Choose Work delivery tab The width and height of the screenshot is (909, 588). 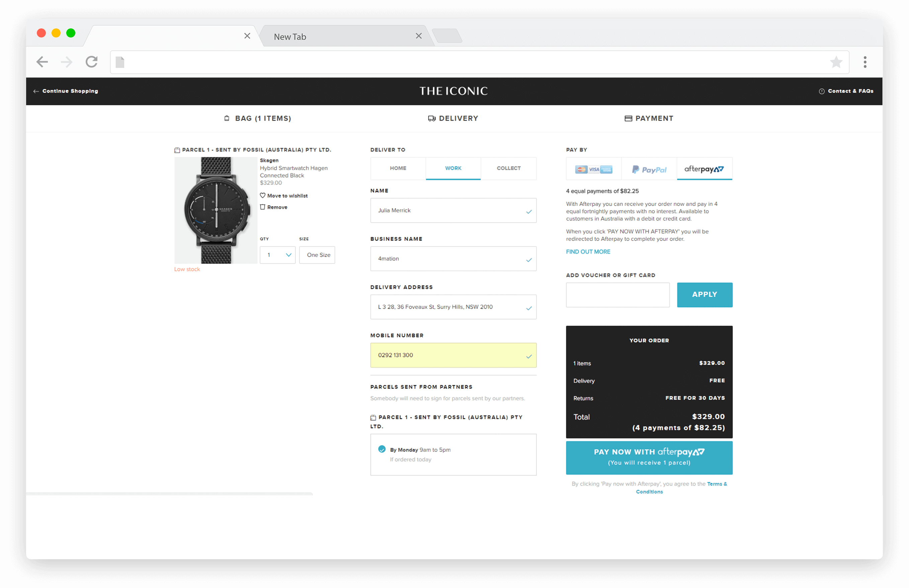click(453, 168)
